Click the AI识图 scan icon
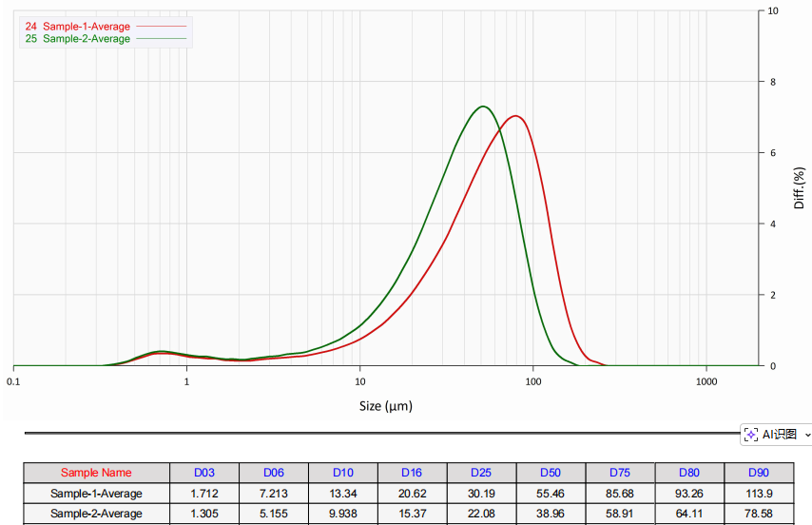 (752, 435)
